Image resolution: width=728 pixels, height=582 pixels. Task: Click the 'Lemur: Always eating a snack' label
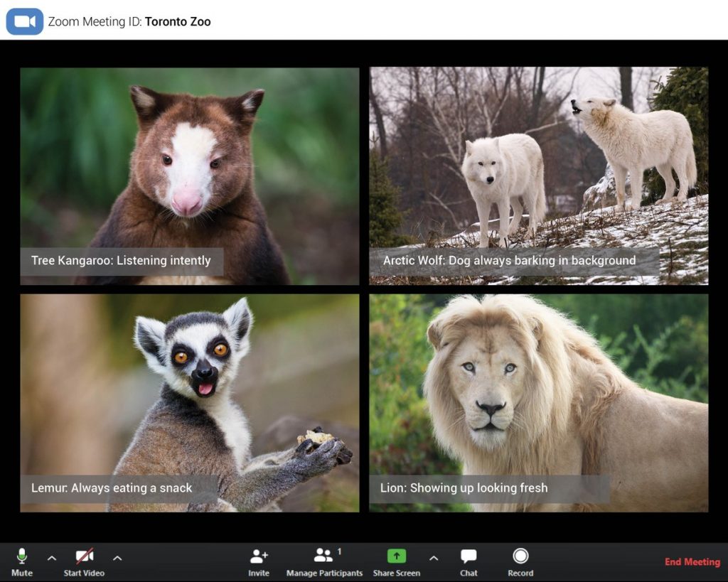point(112,488)
